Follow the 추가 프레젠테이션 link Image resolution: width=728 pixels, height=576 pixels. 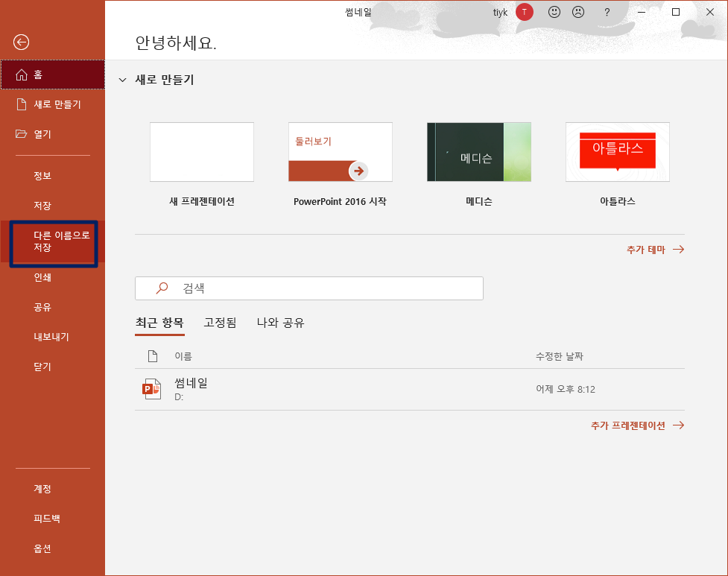(x=637, y=425)
